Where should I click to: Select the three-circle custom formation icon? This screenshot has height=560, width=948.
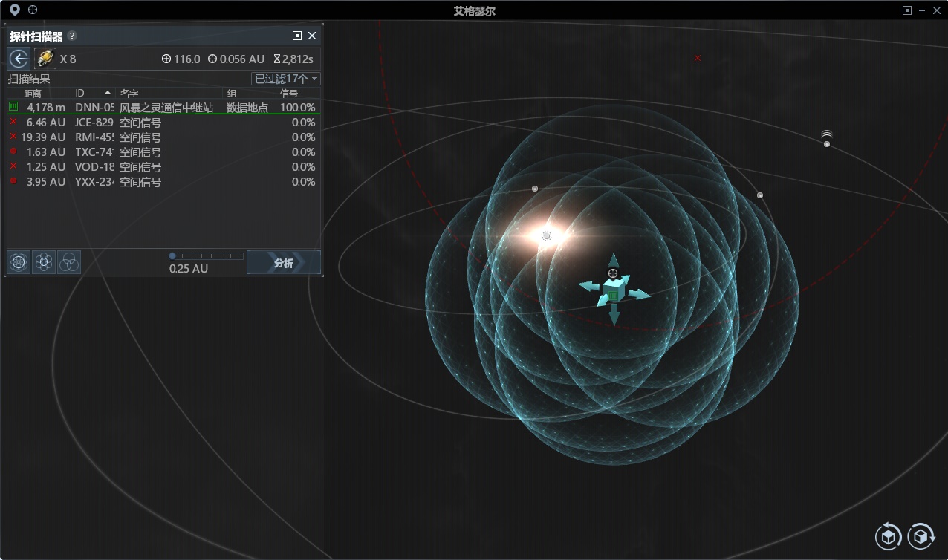(68, 262)
